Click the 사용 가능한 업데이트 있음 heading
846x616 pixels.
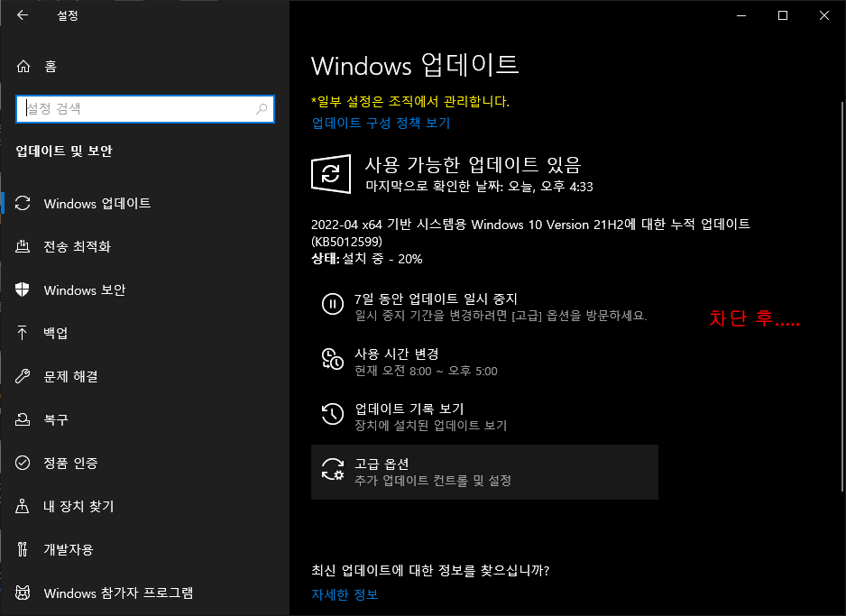pyautogui.click(x=474, y=164)
